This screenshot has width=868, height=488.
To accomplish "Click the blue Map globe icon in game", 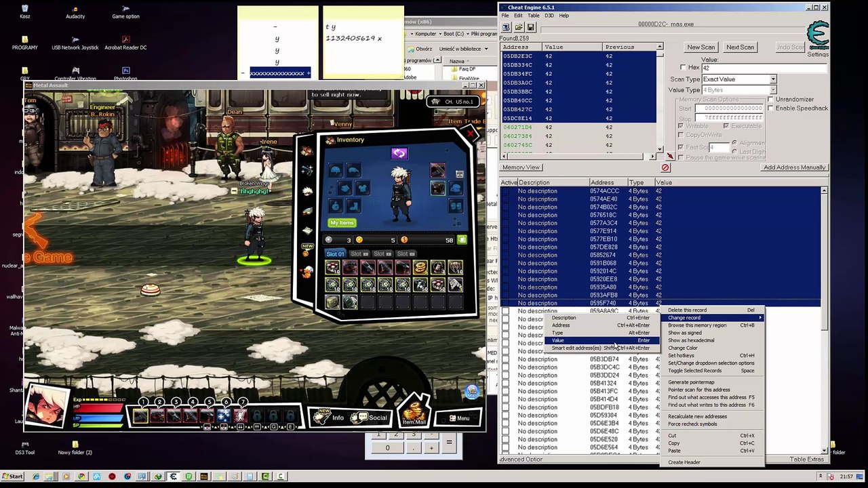I will [472, 391].
